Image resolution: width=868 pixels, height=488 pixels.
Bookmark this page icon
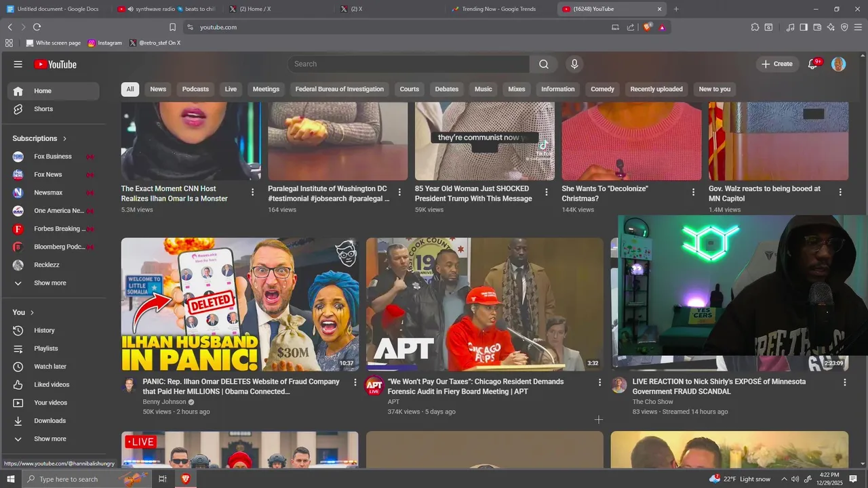[x=172, y=27]
